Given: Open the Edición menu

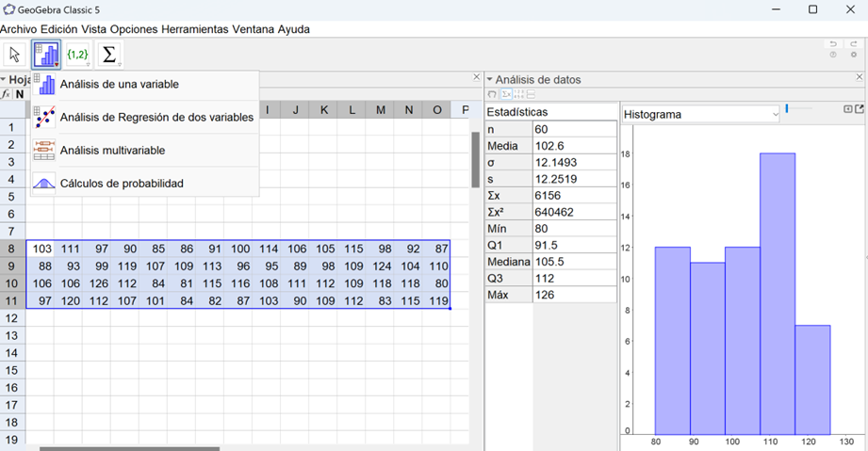Looking at the screenshot, I should [x=59, y=29].
